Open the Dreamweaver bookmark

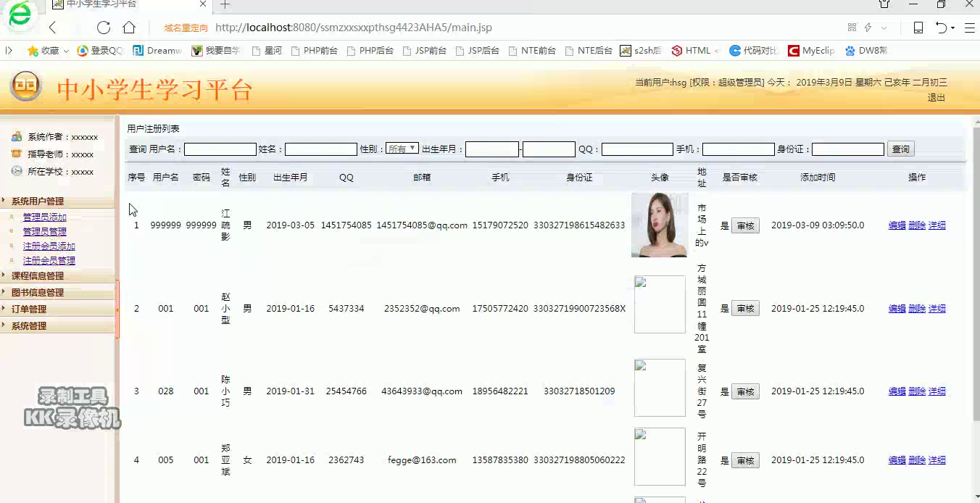pyautogui.click(x=157, y=51)
